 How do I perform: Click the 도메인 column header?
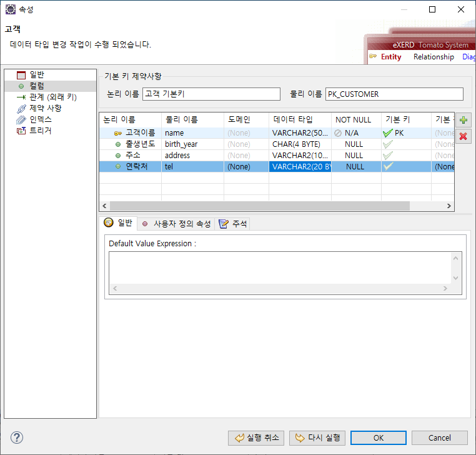(246, 119)
